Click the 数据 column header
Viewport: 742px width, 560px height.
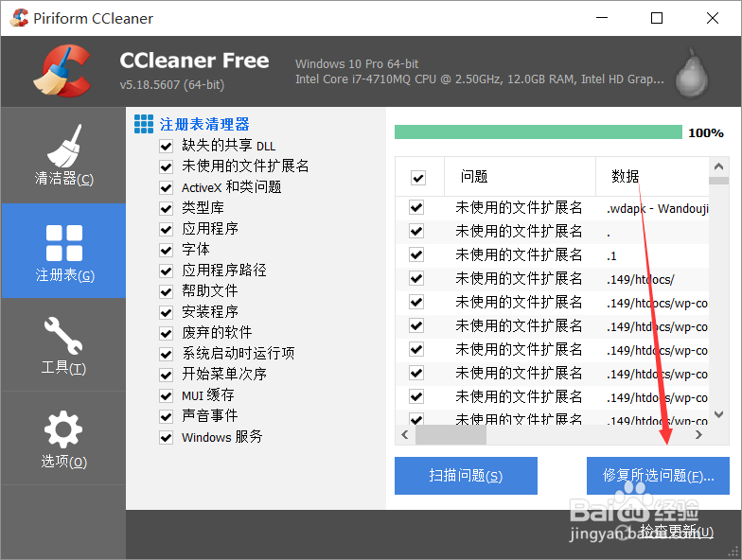(x=652, y=176)
